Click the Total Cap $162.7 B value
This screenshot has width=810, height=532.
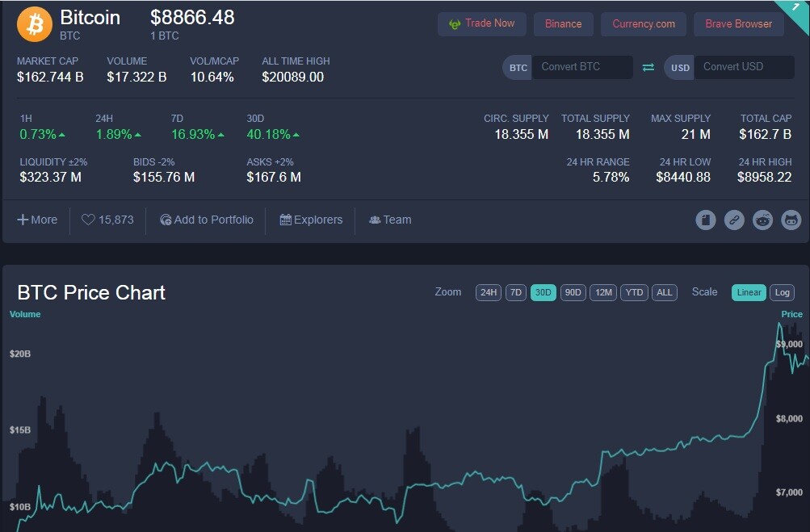765,134
